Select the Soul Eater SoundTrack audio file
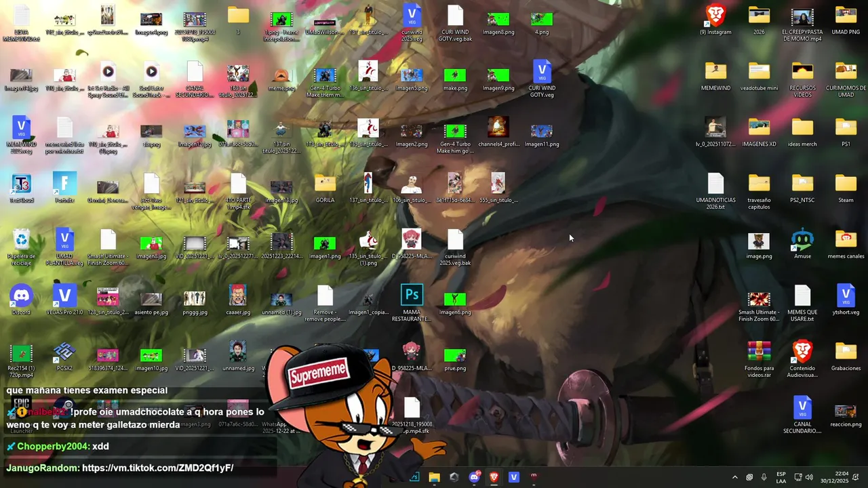The width and height of the screenshot is (868, 488). click(151, 79)
